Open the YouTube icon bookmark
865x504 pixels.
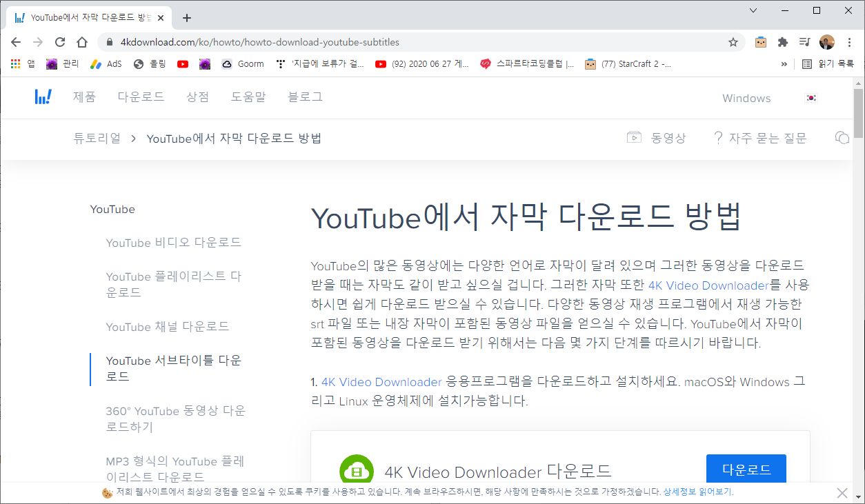click(183, 63)
